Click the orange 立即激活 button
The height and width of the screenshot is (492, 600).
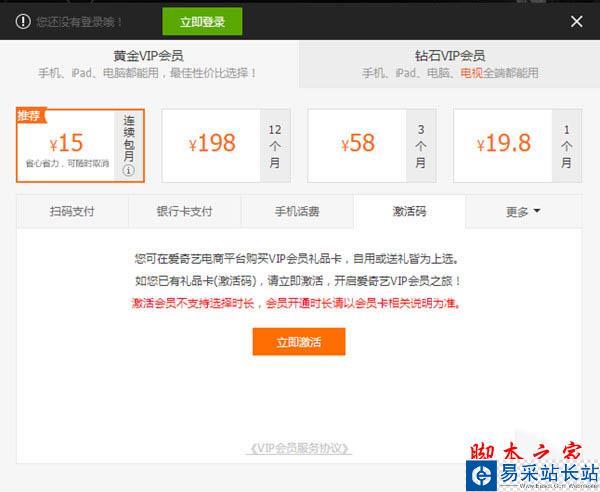tap(299, 342)
